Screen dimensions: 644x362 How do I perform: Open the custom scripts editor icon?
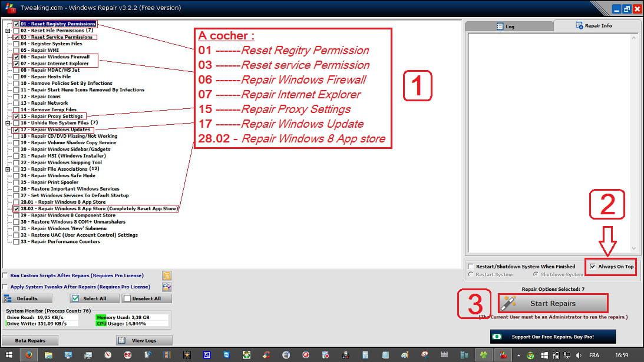coord(166,275)
